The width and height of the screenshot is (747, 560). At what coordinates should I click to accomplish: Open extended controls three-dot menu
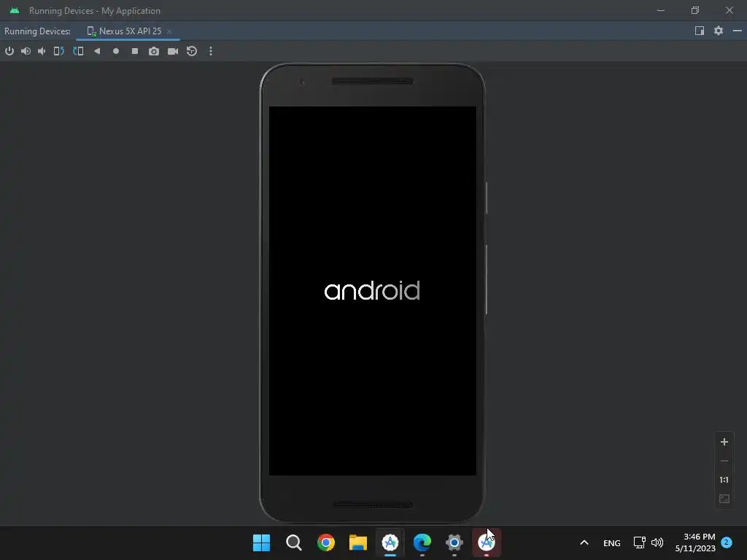[211, 51]
